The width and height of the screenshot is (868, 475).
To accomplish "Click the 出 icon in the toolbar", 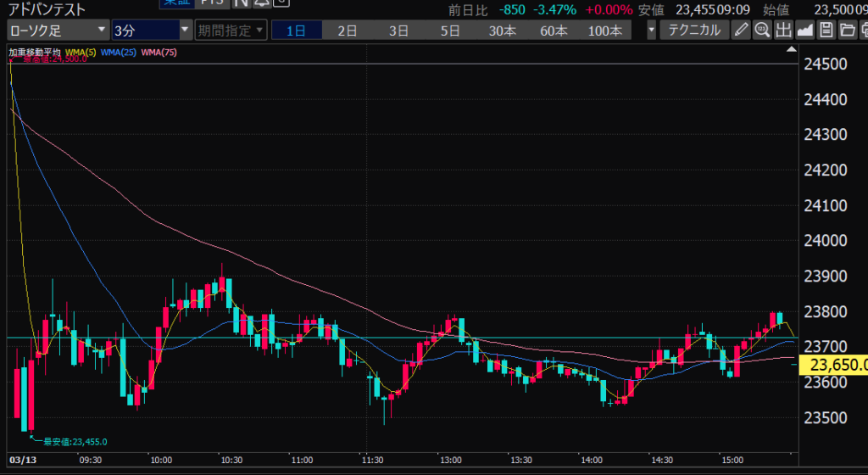I will 782,31.
